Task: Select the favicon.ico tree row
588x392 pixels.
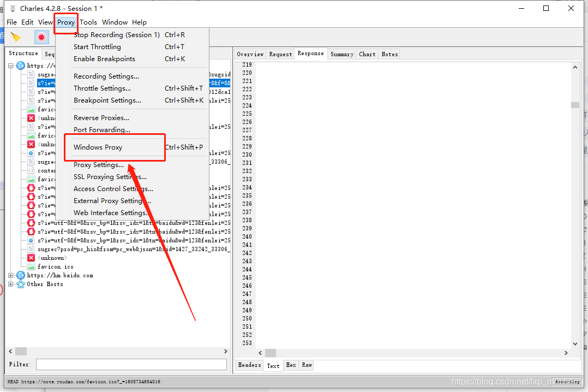Action: click(56, 266)
